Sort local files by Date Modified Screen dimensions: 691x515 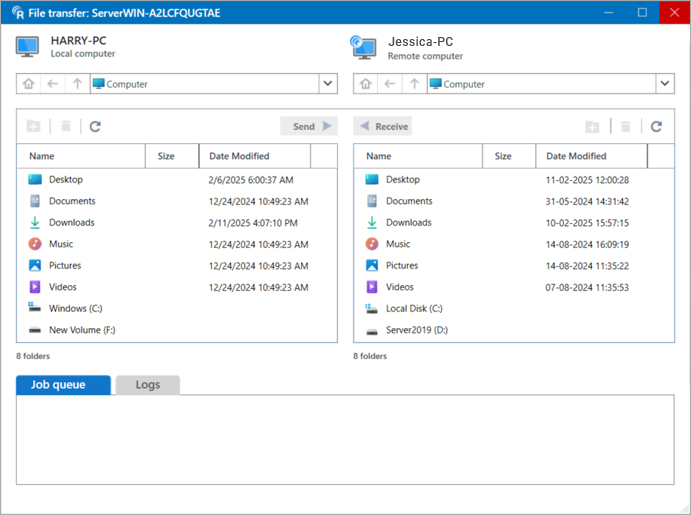254,156
